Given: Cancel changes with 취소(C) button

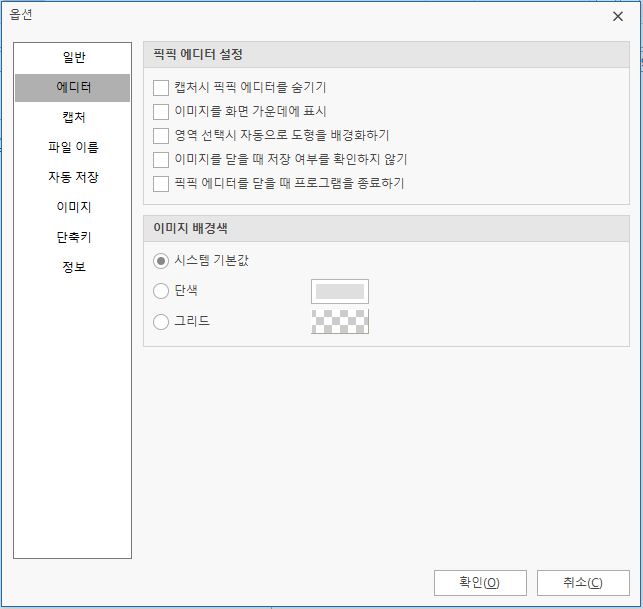Looking at the screenshot, I should click(583, 582).
